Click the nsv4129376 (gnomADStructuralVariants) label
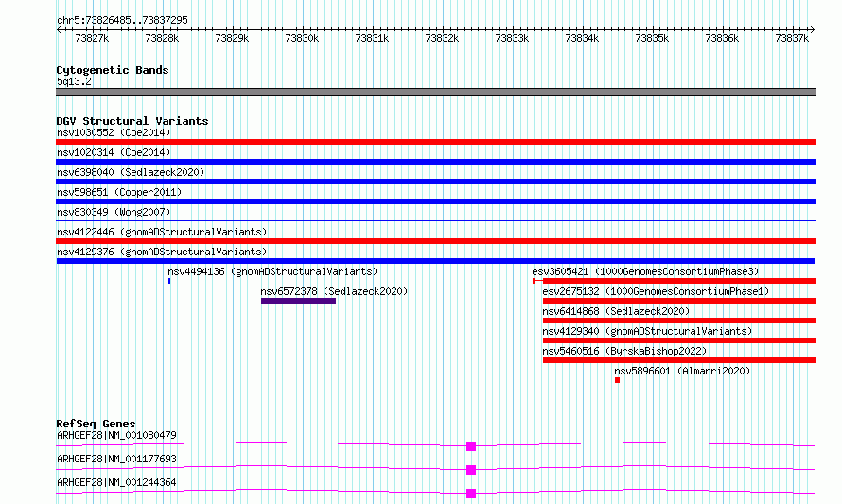The height and width of the screenshot is (504, 842). [x=162, y=252]
